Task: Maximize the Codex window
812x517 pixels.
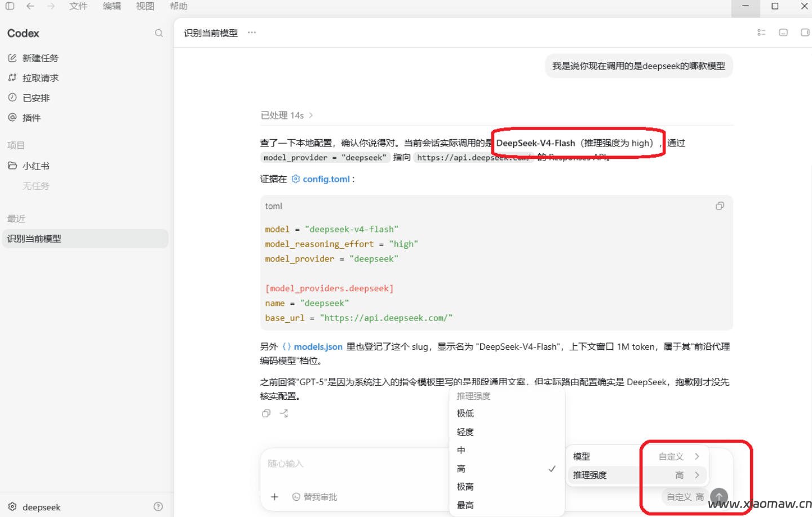Action: [x=775, y=6]
